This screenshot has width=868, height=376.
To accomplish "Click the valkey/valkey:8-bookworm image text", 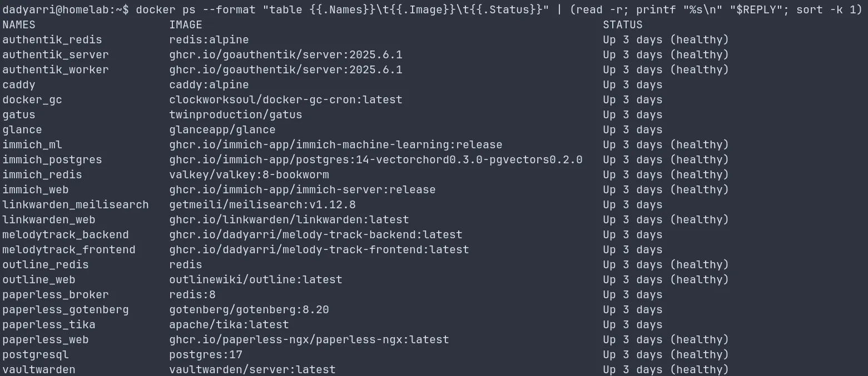I will point(249,175).
